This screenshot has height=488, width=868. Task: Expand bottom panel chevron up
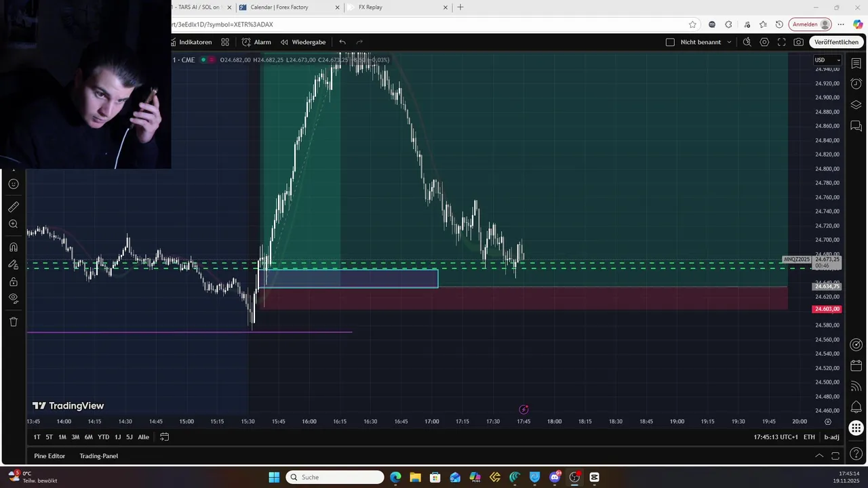[818, 456]
